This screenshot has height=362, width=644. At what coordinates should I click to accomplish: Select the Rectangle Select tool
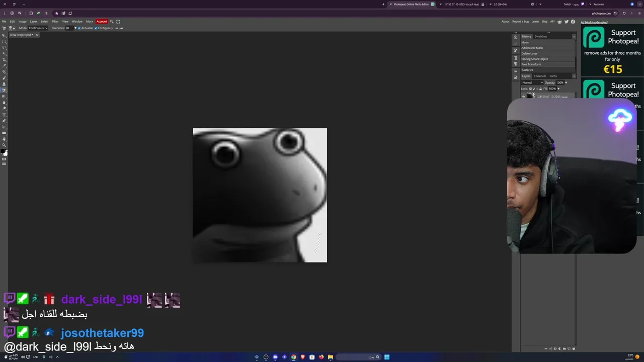tap(4, 41)
